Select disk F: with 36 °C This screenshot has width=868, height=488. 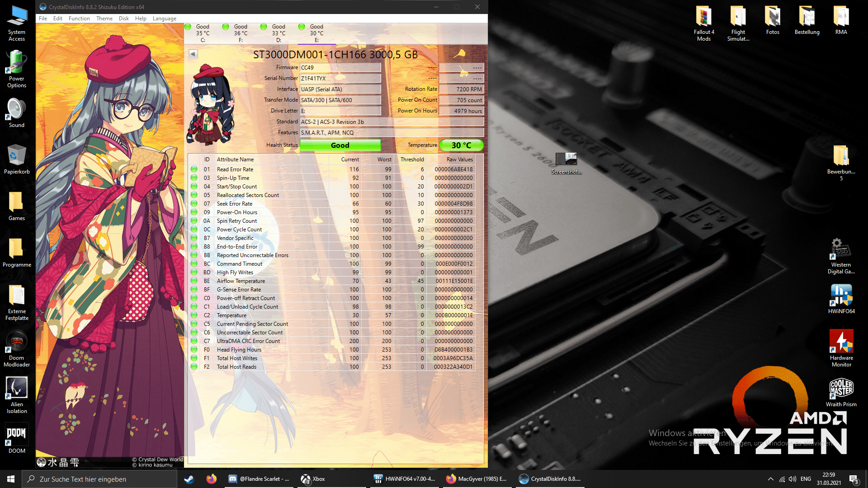[241, 33]
